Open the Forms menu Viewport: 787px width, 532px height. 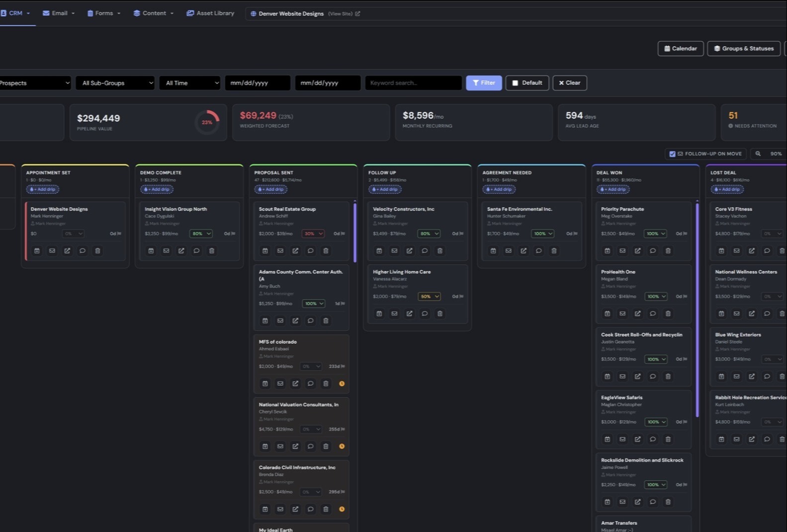[104, 13]
